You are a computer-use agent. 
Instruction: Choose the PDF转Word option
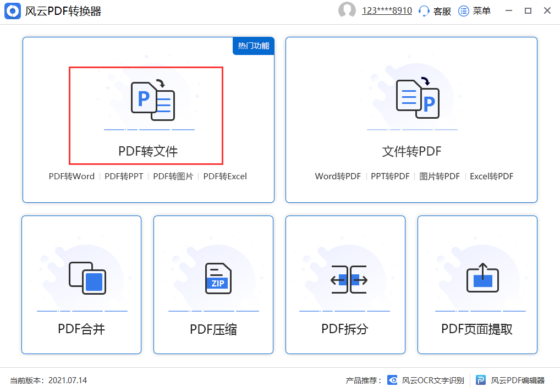click(x=72, y=176)
